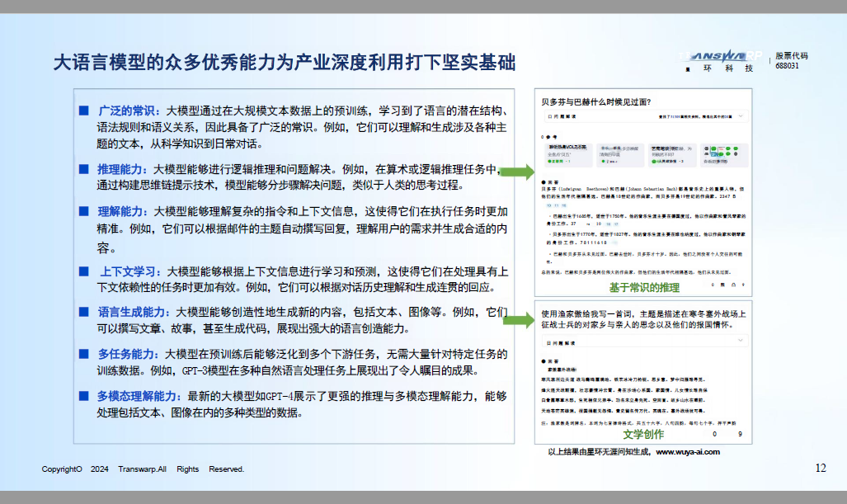The height and width of the screenshot is (504, 847).
Task: Click the first reference card in Beethoven answer
Action: point(568,154)
